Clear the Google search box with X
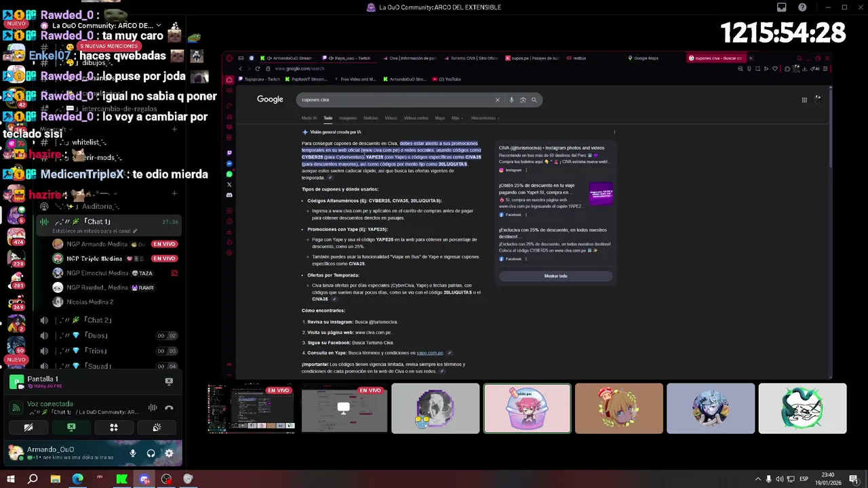Screen dimensions: 868x488 click(497, 100)
